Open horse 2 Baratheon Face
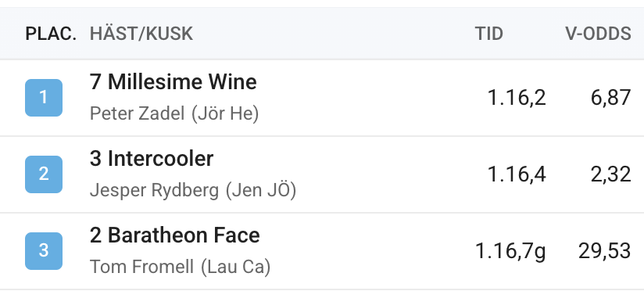Viewport: 644px width, 291px height. [174, 235]
